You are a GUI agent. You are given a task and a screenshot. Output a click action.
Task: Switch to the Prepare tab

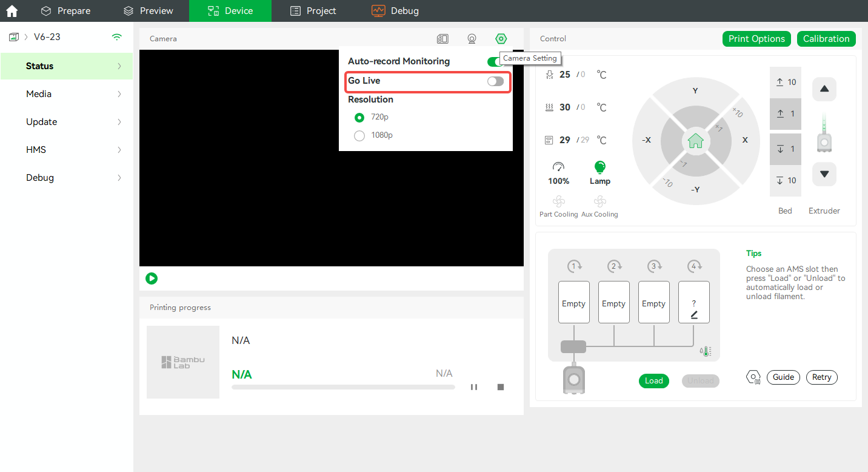pyautogui.click(x=65, y=11)
